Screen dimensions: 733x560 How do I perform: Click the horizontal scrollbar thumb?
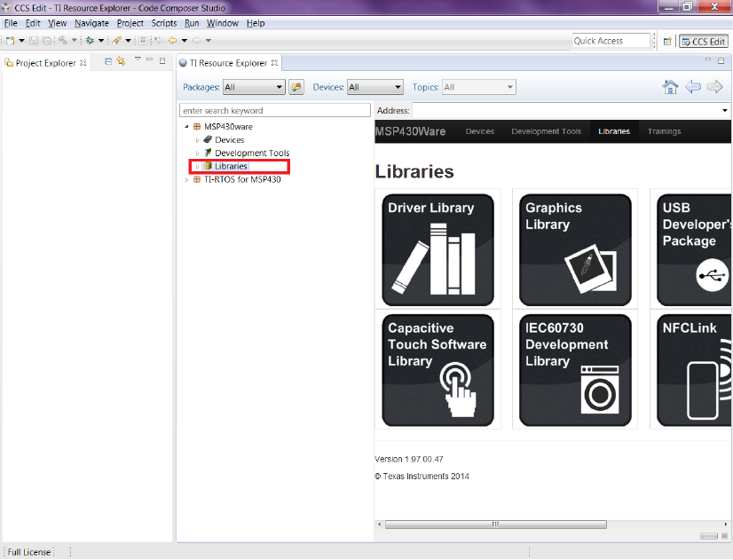[x=495, y=524]
